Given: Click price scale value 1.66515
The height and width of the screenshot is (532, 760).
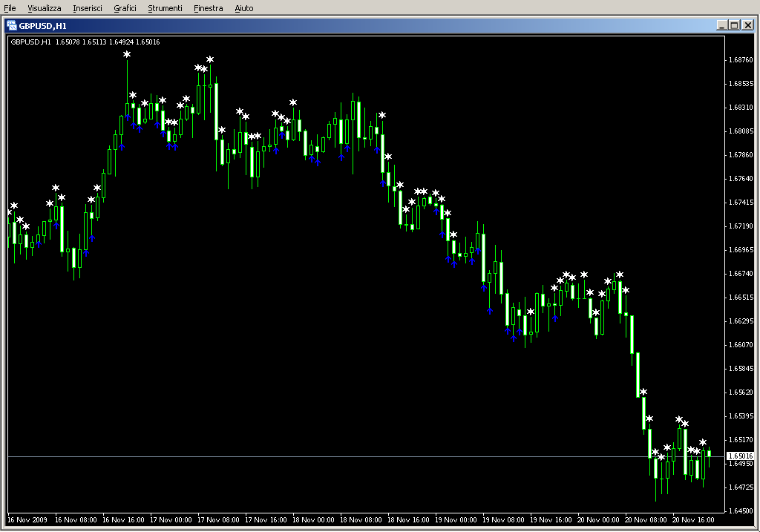Looking at the screenshot, I should click(x=741, y=298).
